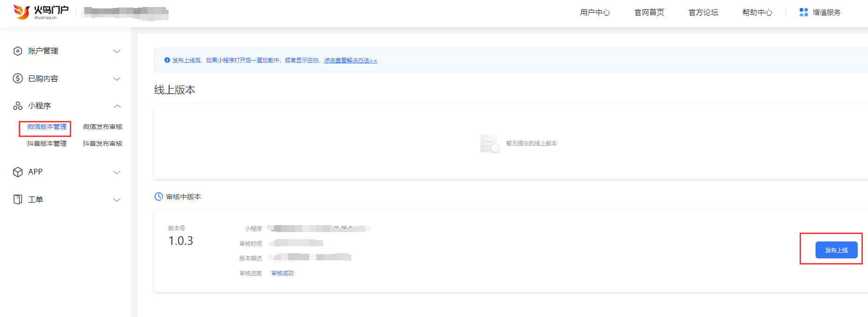Click the empty-state document icon
The width and height of the screenshot is (868, 317).
490,143
